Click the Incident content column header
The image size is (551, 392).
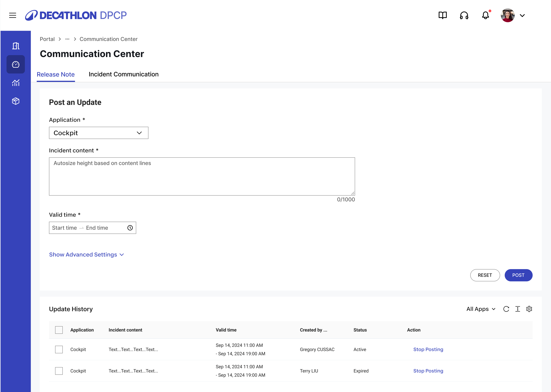pyautogui.click(x=126, y=330)
